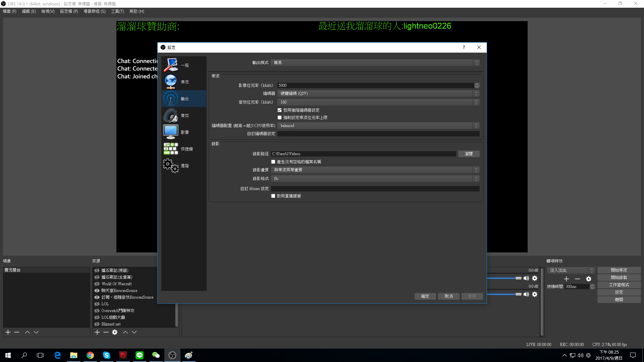This screenshot has width=644, height=362.
Task: Click the 音效 (Audio) settings icon
Action: [x=171, y=115]
